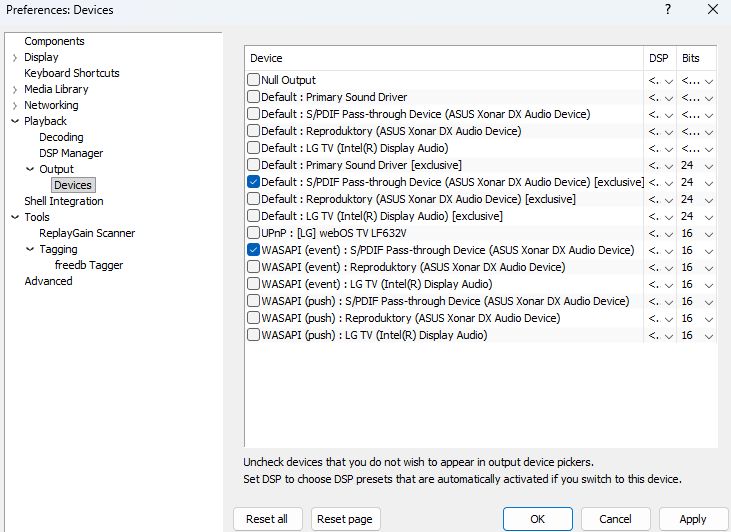Enable Default : Primary Sound Driver [exclusive] checkbox
This screenshot has width=731, height=532.
(x=253, y=165)
